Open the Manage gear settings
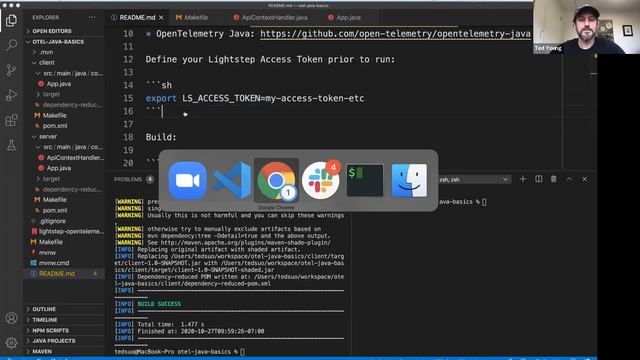This screenshot has width=640, height=360. [x=11, y=342]
